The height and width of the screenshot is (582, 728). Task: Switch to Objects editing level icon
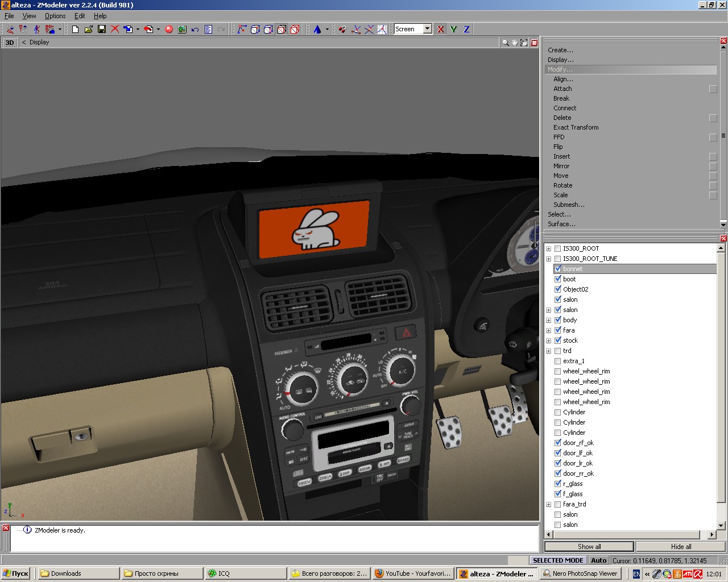coord(282,29)
